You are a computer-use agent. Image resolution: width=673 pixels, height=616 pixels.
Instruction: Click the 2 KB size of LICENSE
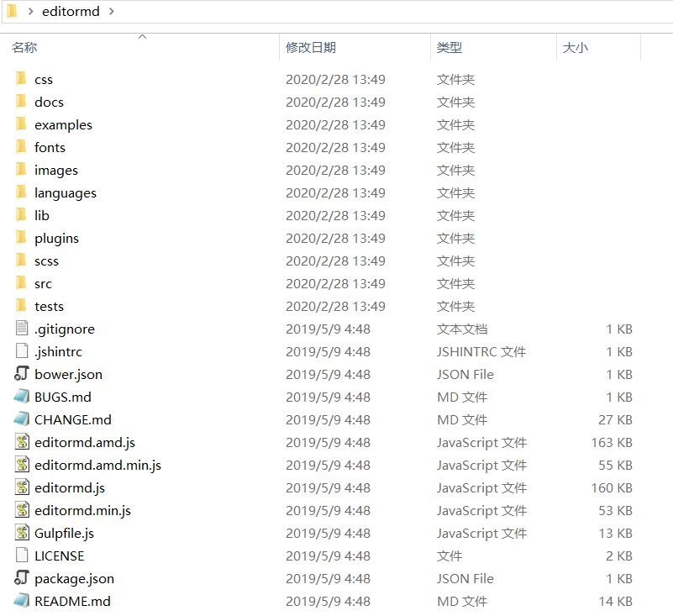pyautogui.click(x=619, y=555)
